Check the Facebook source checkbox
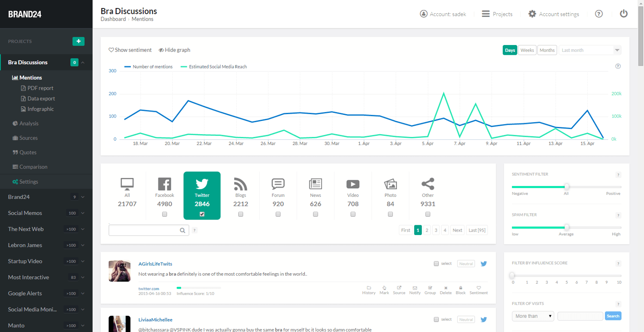 pos(164,214)
